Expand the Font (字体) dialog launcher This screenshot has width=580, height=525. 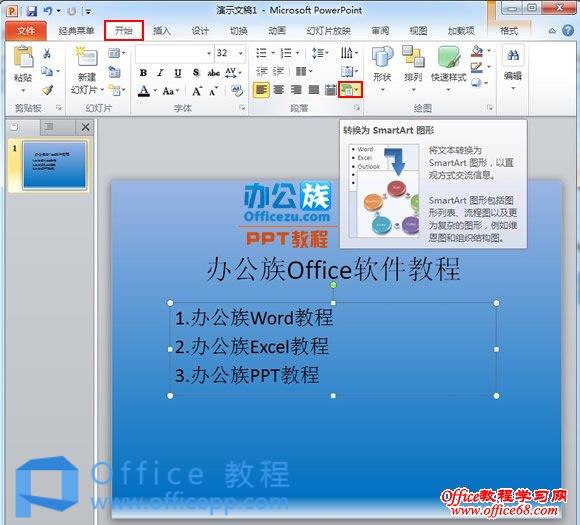click(242, 108)
